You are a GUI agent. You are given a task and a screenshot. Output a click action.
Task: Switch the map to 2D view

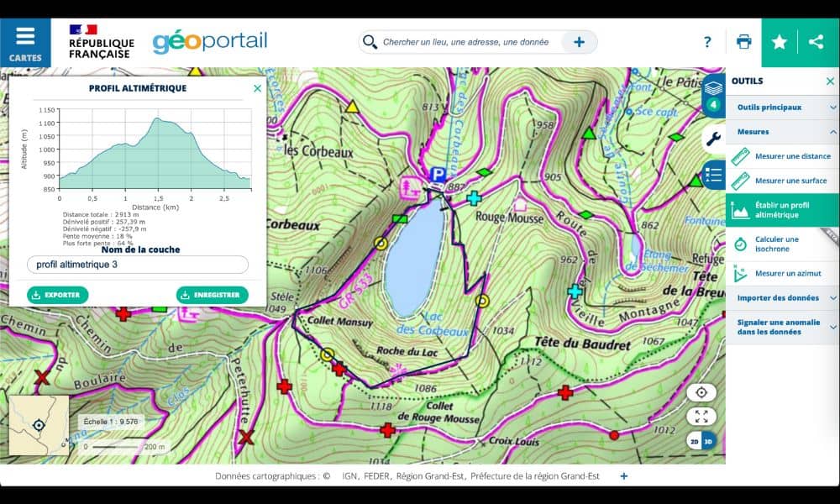(695, 441)
